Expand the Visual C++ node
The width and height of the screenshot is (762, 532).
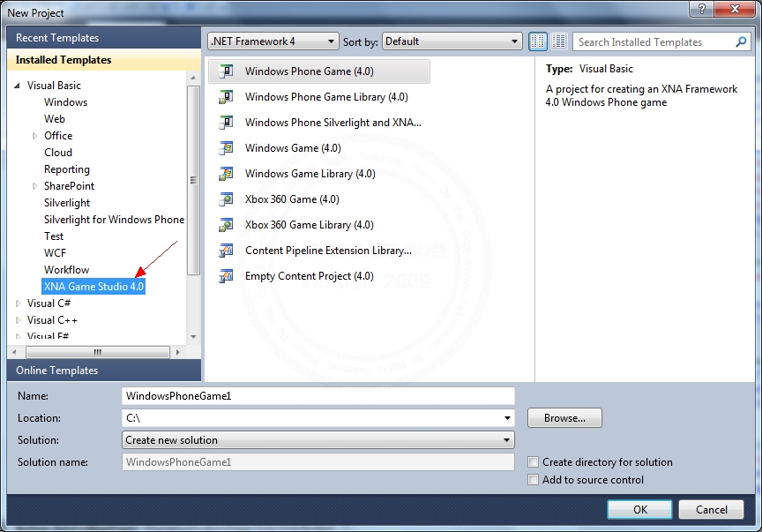pos(18,320)
